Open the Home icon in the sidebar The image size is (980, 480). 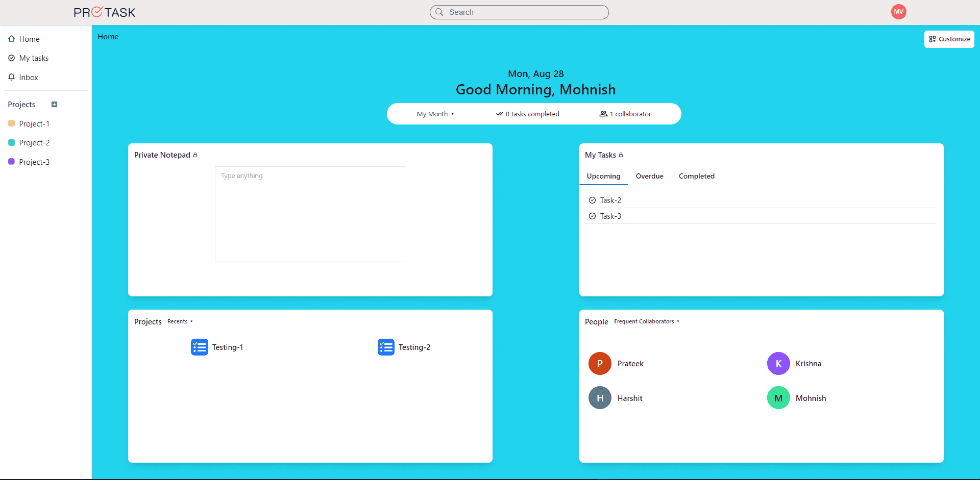tap(11, 39)
